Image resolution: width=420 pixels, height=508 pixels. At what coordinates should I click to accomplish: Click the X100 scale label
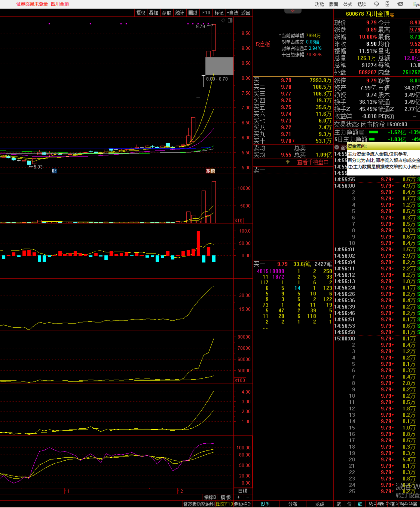coord(240,380)
